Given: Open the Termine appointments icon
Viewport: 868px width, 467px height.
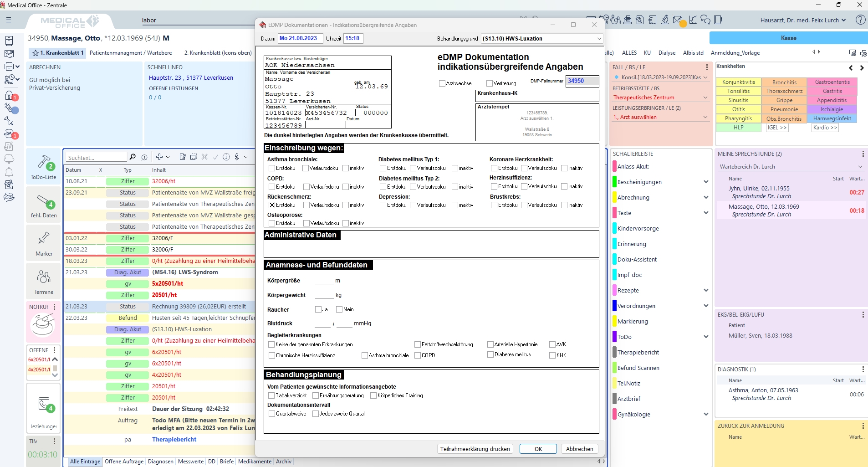Looking at the screenshot, I should pos(44,277).
